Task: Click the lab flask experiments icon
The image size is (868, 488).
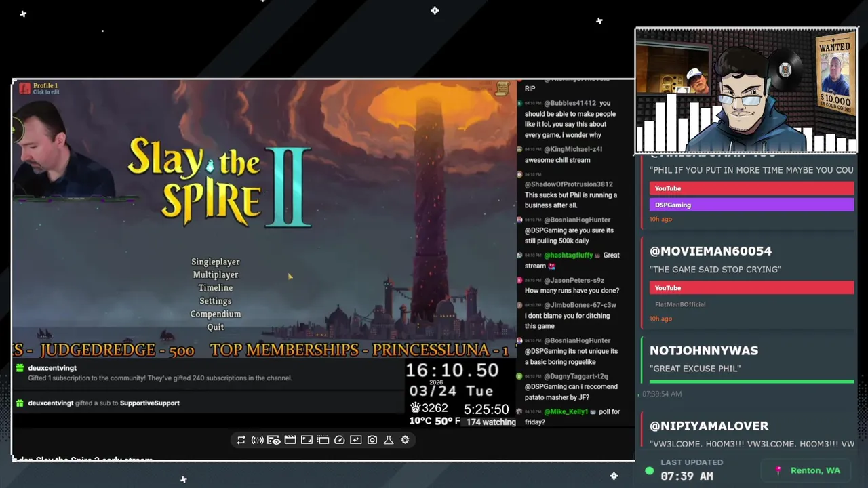Action: (389, 440)
